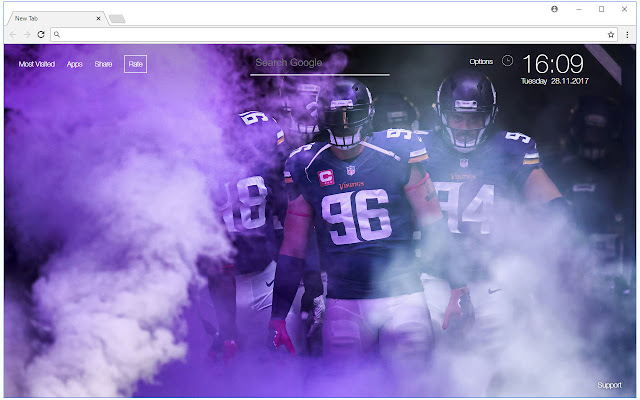
Task: Open Chrome three-dot menu
Action: 627,35
